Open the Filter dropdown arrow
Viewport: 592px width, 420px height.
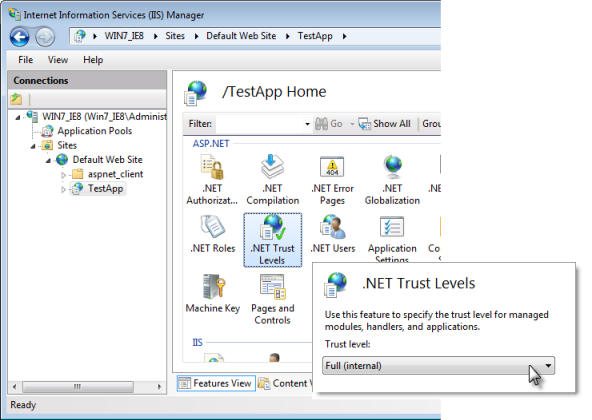[x=307, y=124]
